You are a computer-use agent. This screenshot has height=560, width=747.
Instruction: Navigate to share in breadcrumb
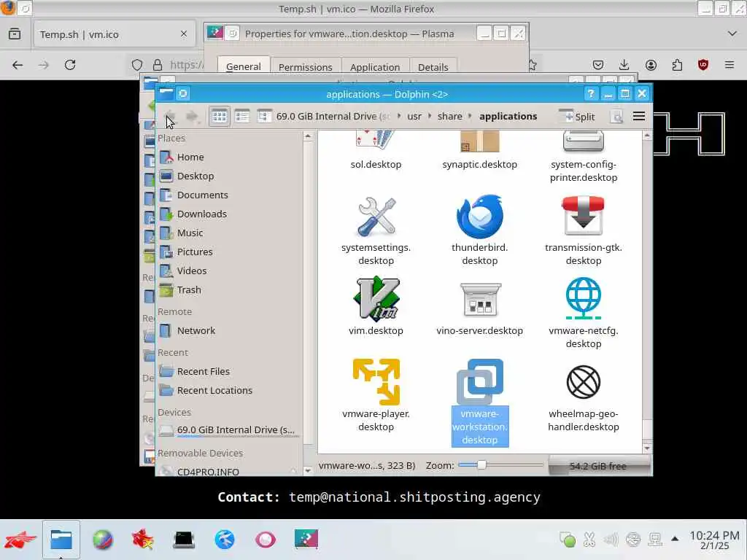coord(449,116)
